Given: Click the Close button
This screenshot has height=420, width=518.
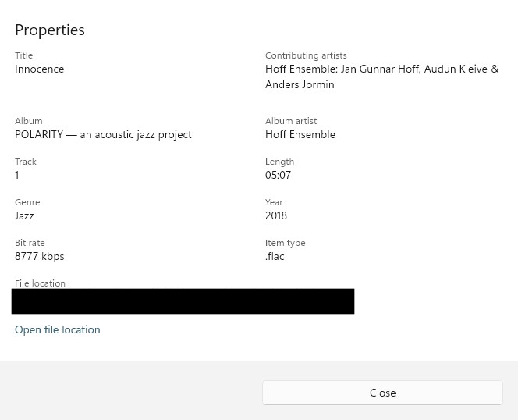Looking at the screenshot, I should tap(382, 393).
